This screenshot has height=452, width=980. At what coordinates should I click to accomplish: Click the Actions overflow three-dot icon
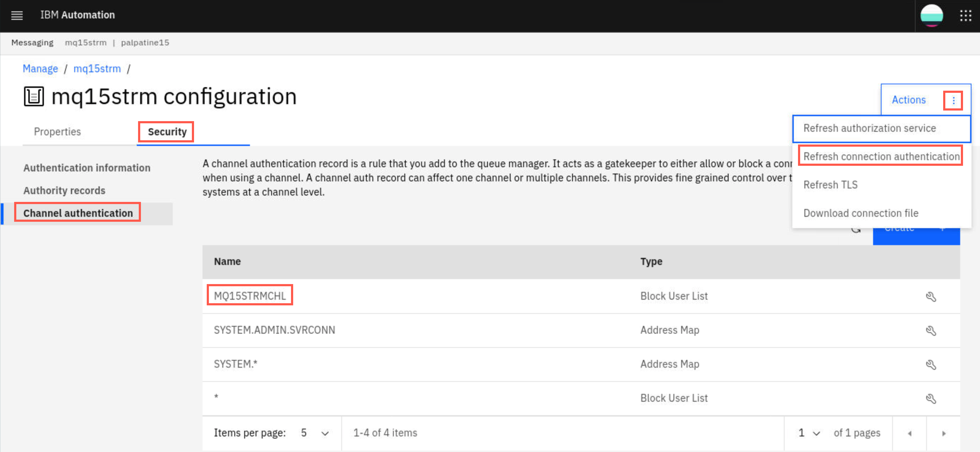click(x=953, y=101)
